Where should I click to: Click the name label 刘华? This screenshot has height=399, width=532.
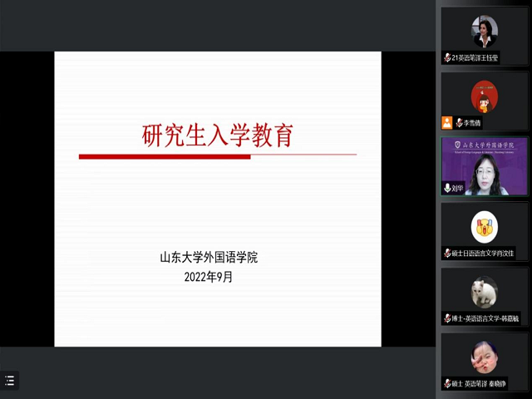457,189
